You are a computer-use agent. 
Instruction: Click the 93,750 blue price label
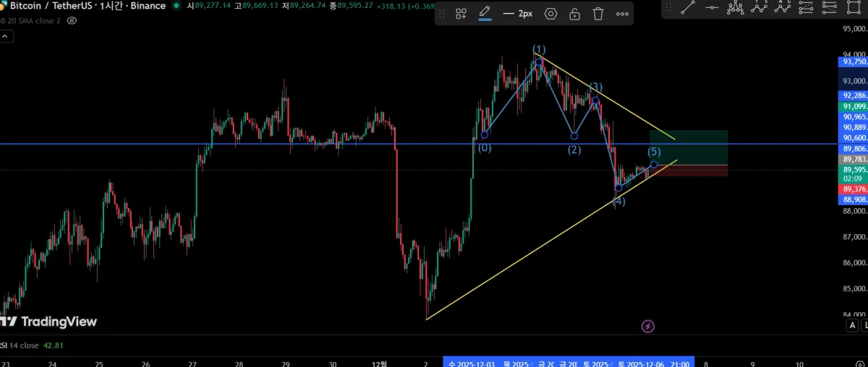click(x=854, y=62)
